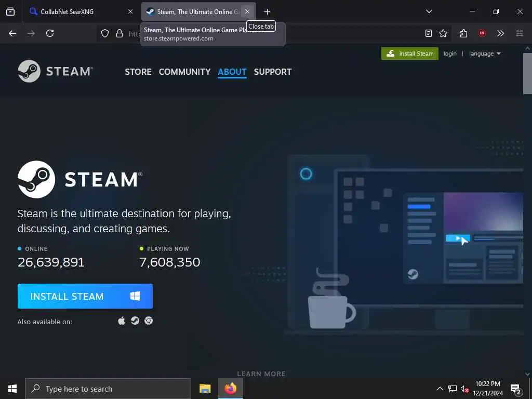Click the muted volume tray icon
Screen dimensions: 532x399
[x=465, y=389]
